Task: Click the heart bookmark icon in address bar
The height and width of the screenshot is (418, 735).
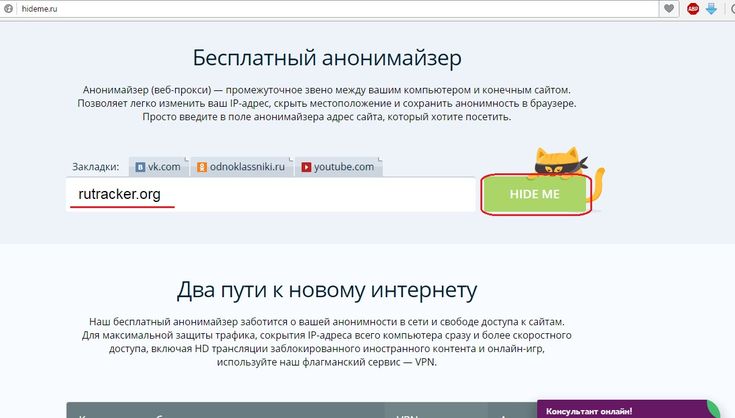Action: [668, 9]
